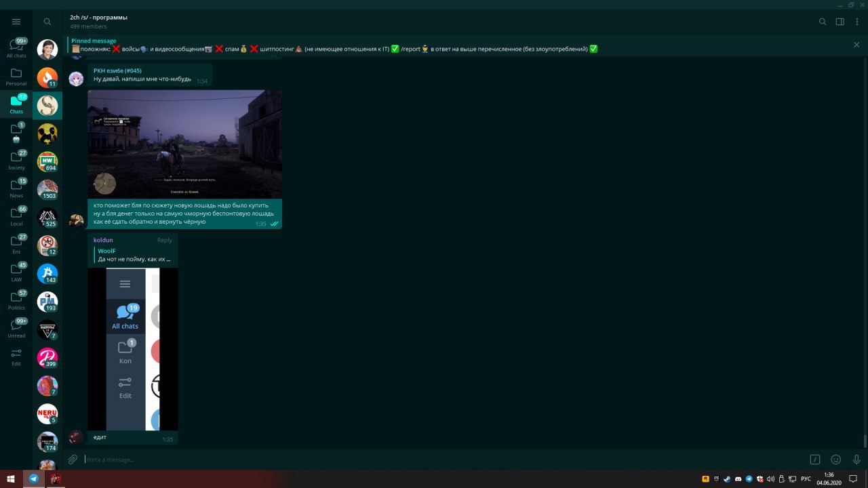868x488 pixels.
Task: Open the chat with 174 unread
Action: (47, 442)
